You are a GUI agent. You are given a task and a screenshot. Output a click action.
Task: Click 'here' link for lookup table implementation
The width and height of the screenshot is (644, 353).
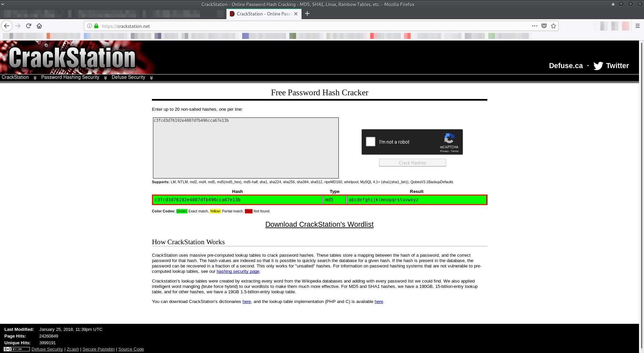pos(379,302)
